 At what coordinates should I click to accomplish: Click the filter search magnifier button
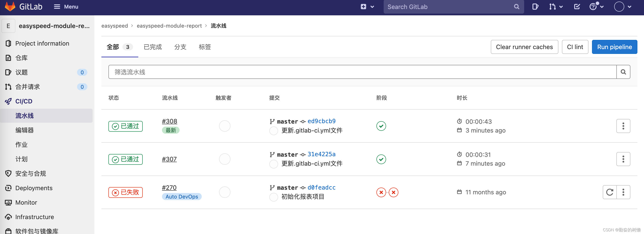(623, 72)
